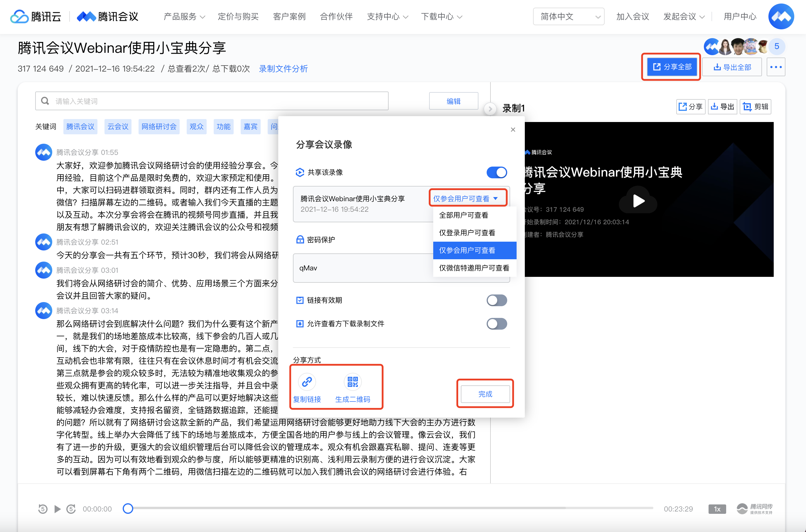Select 全部用户可查看 option

click(x=475, y=215)
